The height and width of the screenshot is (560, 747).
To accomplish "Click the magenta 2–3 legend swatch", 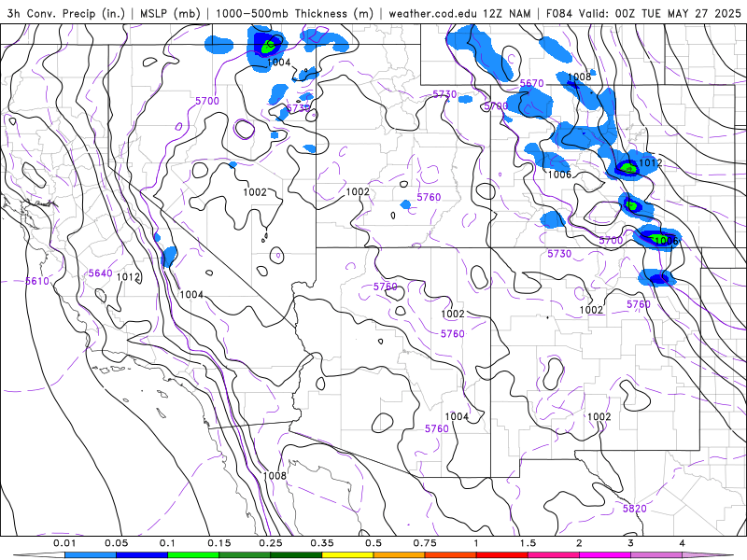I will (x=605, y=554).
